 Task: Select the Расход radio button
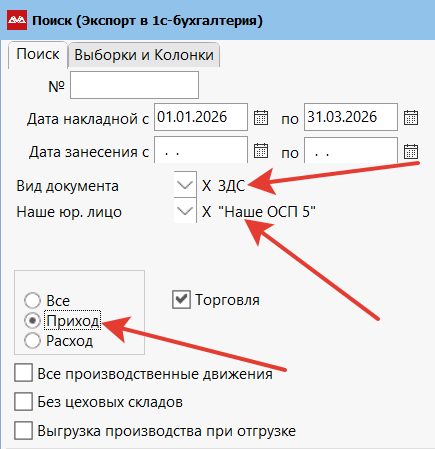point(32,341)
